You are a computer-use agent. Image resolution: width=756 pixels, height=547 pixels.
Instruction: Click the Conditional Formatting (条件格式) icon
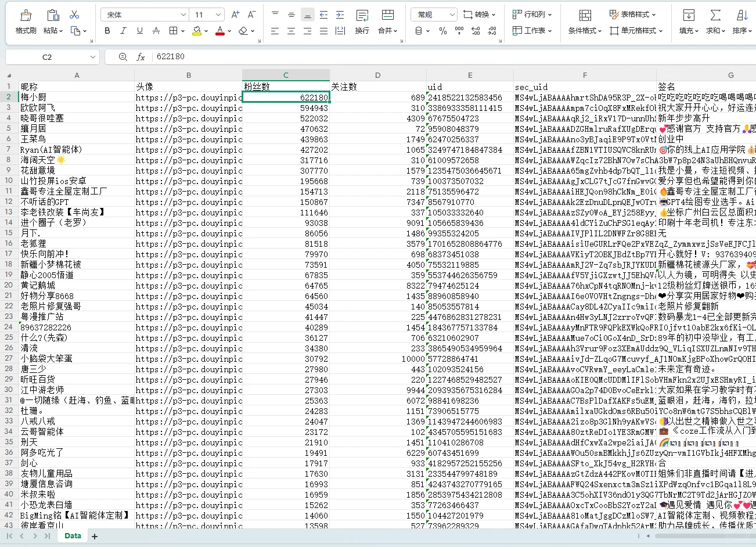point(585,16)
